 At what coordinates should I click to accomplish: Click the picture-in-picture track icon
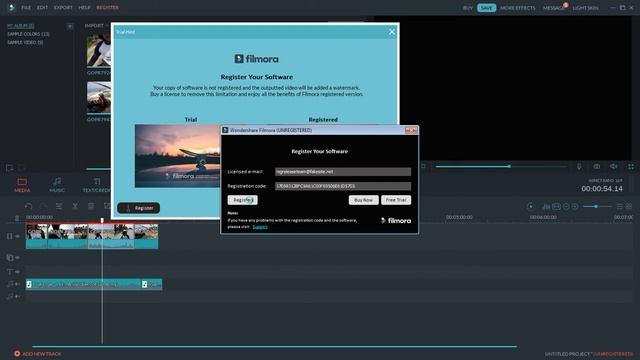[9, 257]
